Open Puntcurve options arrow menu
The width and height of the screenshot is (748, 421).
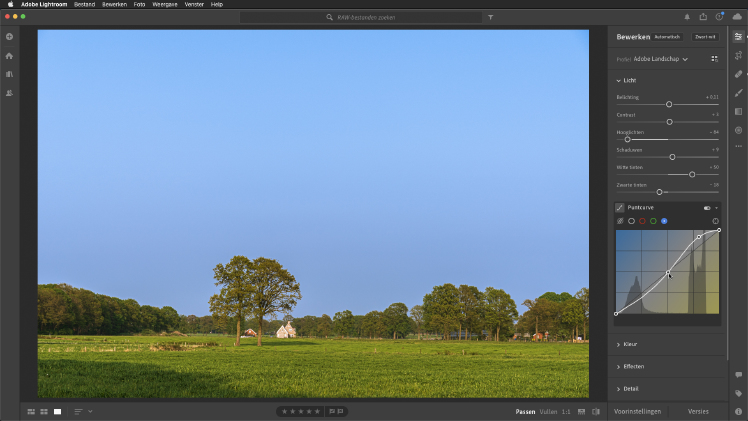[x=717, y=208]
